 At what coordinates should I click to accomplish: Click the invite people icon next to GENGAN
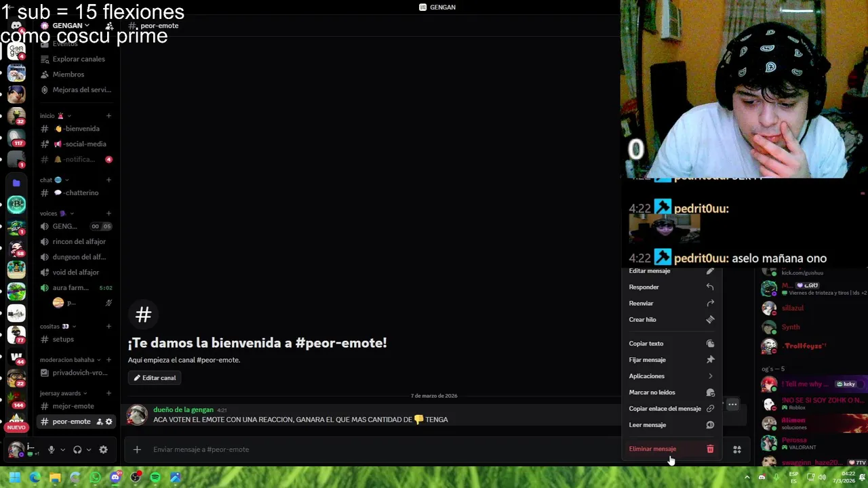tap(109, 26)
